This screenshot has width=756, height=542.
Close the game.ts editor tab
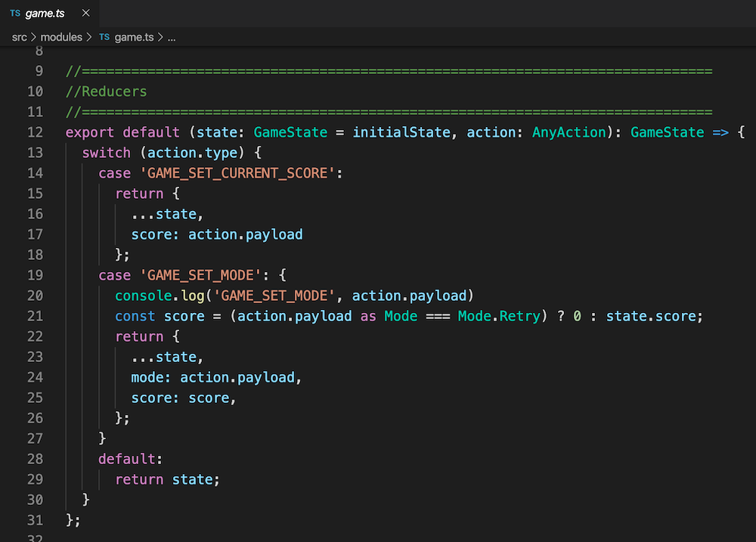coord(84,13)
